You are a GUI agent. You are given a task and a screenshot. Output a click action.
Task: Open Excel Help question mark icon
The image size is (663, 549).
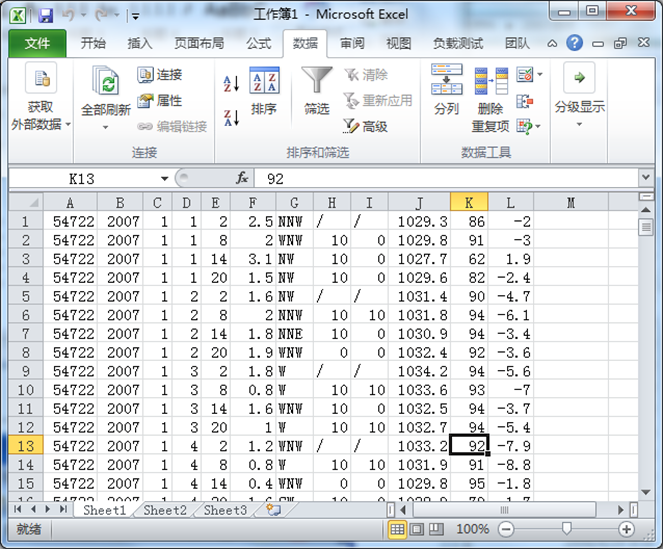coord(574,43)
